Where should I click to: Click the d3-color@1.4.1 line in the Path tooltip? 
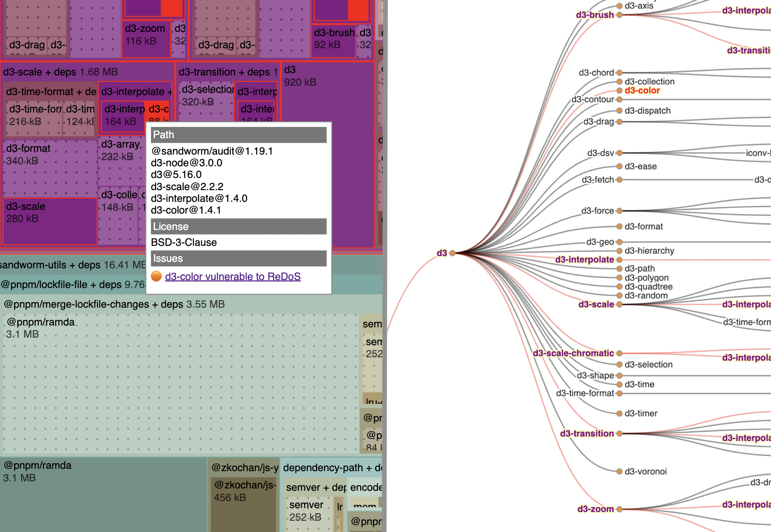[186, 210]
